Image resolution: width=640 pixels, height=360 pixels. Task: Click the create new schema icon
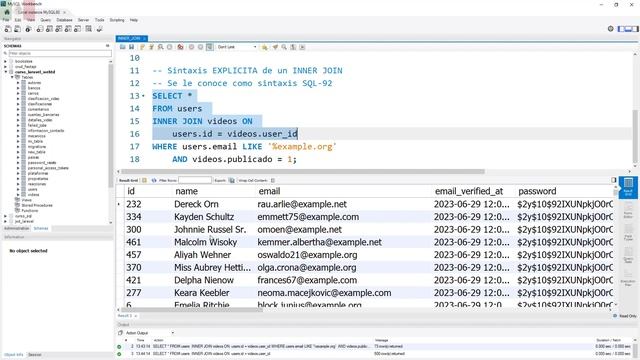[x=40, y=29]
